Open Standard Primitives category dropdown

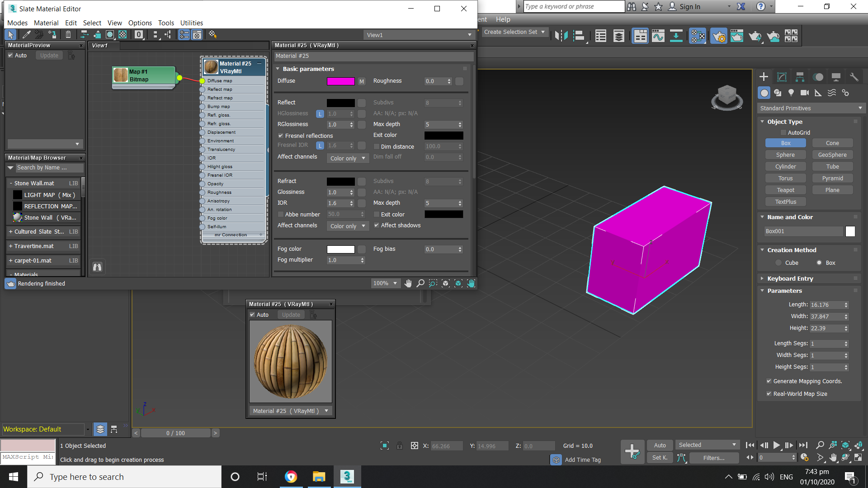(x=811, y=108)
